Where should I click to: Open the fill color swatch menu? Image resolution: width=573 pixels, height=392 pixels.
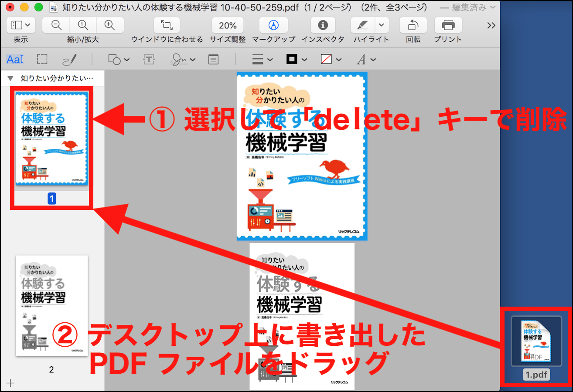click(x=331, y=59)
